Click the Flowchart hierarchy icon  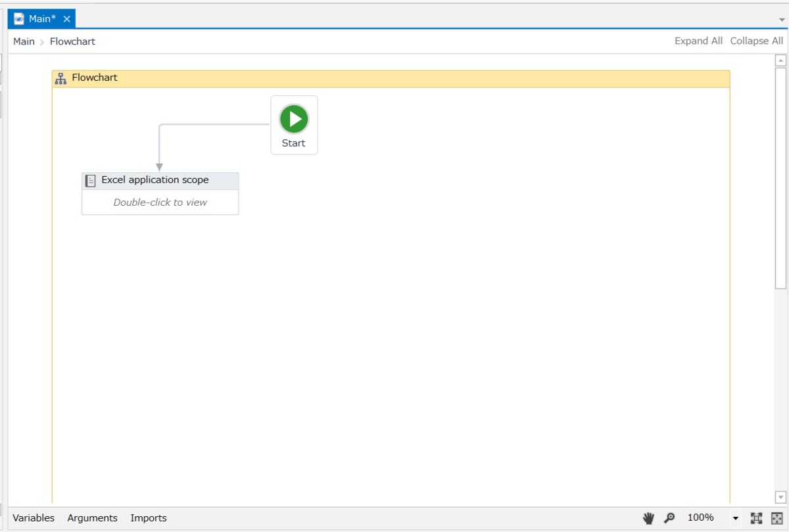point(60,79)
